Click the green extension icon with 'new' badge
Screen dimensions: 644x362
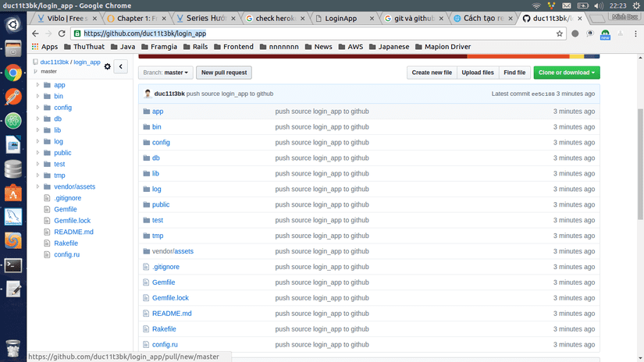[x=605, y=34]
